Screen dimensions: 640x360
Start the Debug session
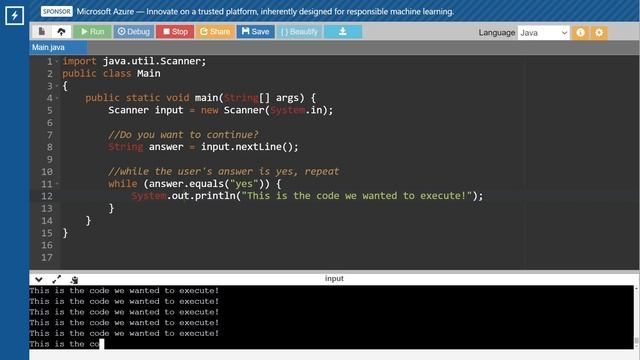[x=134, y=31]
